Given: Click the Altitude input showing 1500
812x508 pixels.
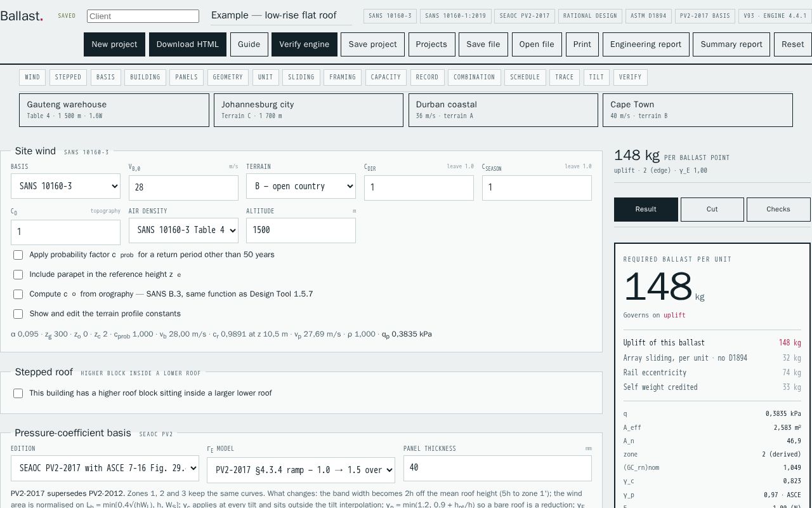Looking at the screenshot, I should [301, 230].
